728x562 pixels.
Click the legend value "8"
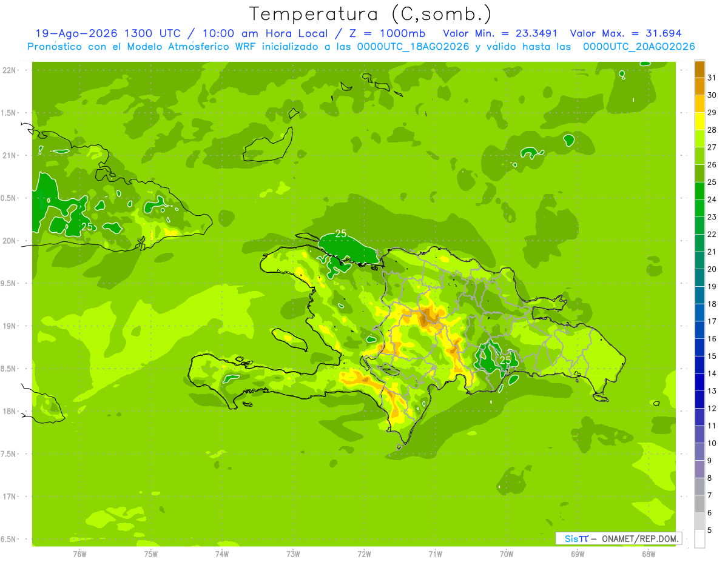click(x=710, y=478)
